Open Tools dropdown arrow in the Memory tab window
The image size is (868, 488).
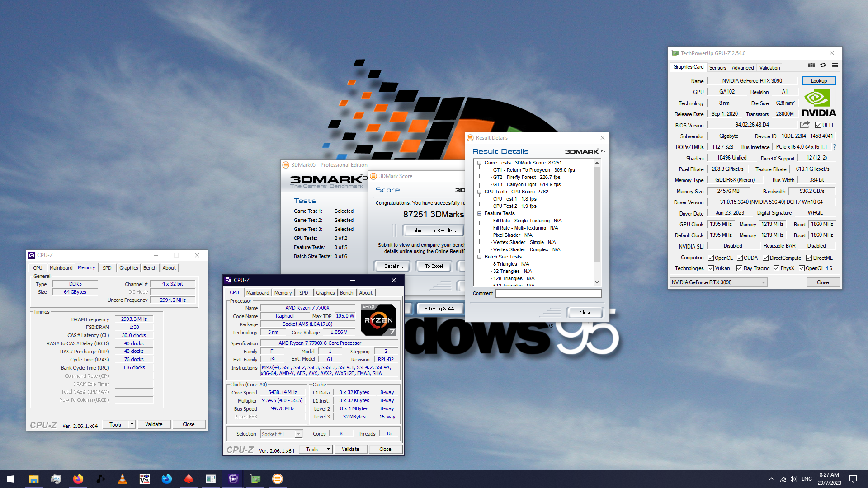(x=132, y=424)
